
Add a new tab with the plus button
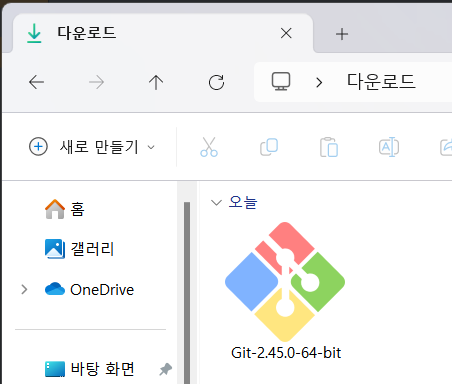(342, 34)
